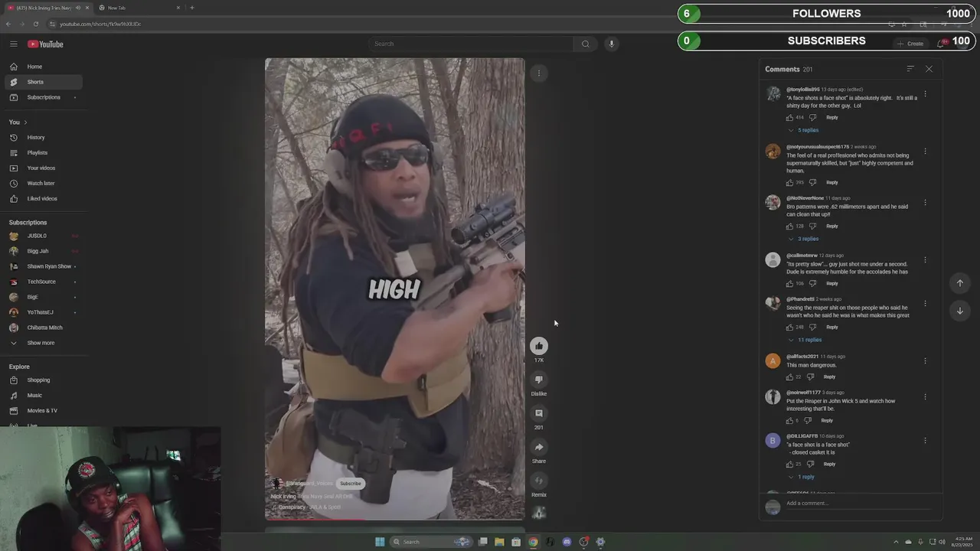This screenshot has height=551, width=980.
Task: Open Shawn Ryan Show channel
Action: pyautogui.click(x=44, y=266)
